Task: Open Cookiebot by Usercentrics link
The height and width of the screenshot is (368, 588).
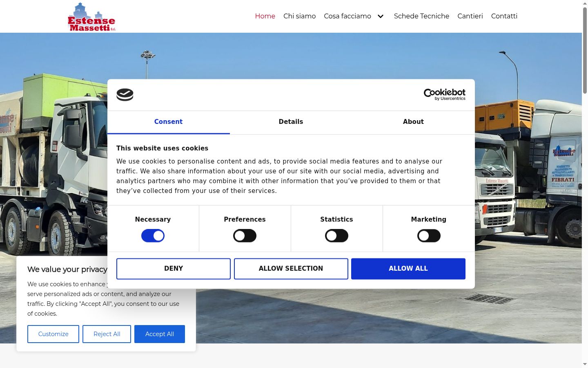Action: click(x=444, y=94)
